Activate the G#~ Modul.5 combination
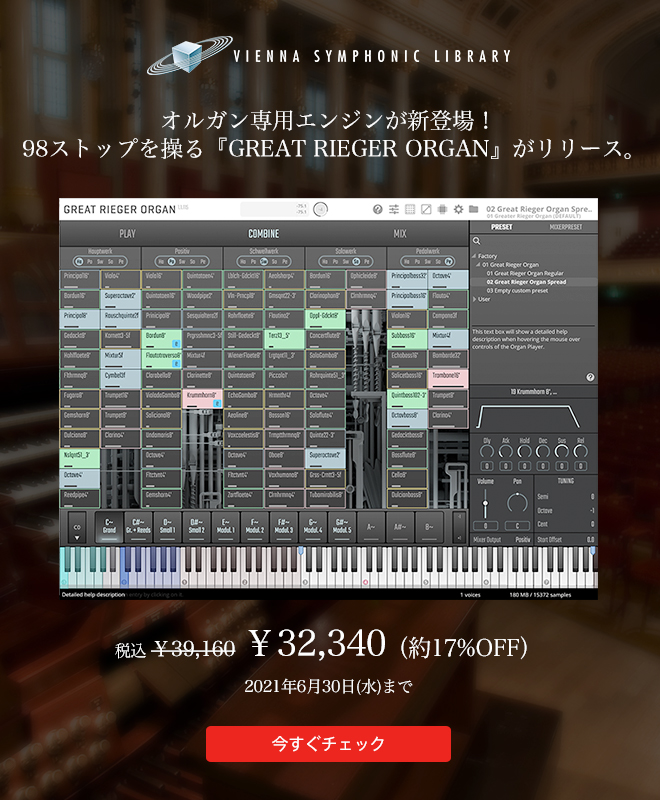The height and width of the screenshot is (800, 660). [342, 526]
